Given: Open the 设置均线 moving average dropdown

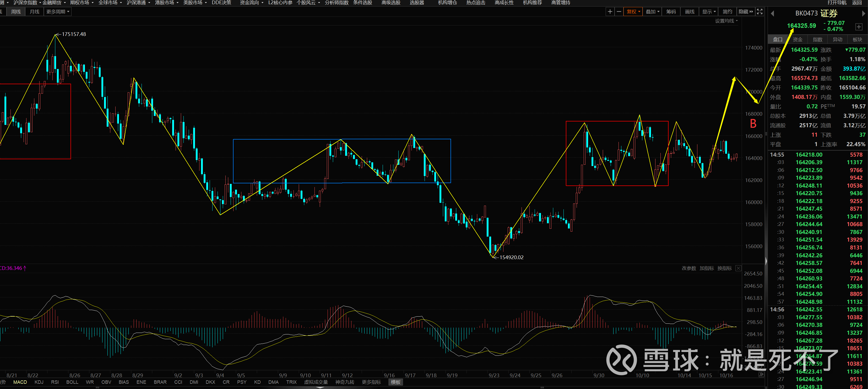Looking at the screenshot, I should [726, 21].
